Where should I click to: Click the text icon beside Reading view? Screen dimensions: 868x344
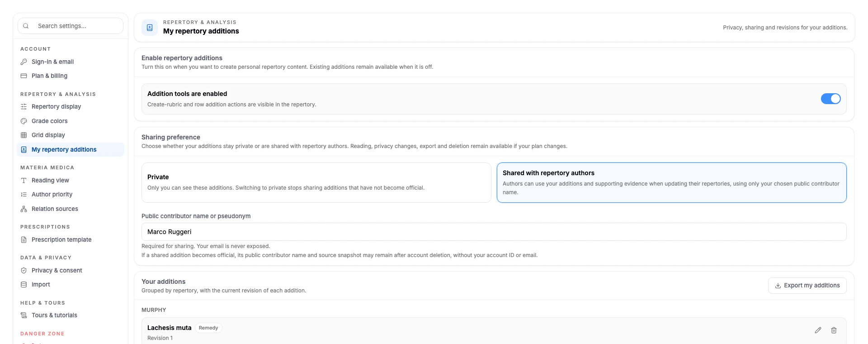pos(24,180)
